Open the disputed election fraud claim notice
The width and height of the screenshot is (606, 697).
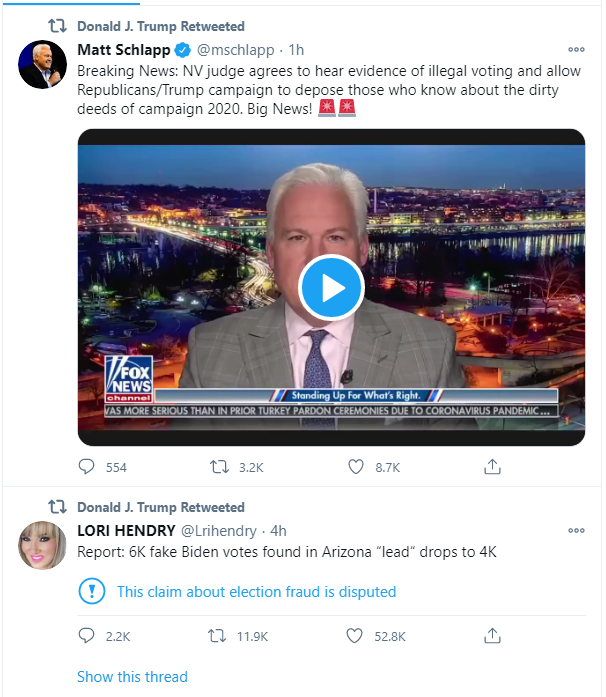(256, 592)
